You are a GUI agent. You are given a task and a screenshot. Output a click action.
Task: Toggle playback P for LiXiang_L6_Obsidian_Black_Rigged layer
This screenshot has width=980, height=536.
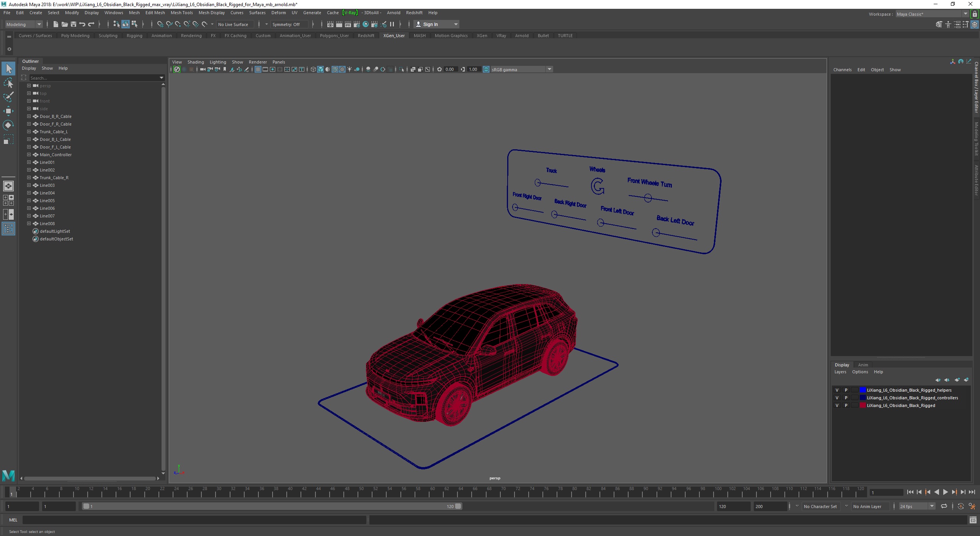tap(846, 405)
